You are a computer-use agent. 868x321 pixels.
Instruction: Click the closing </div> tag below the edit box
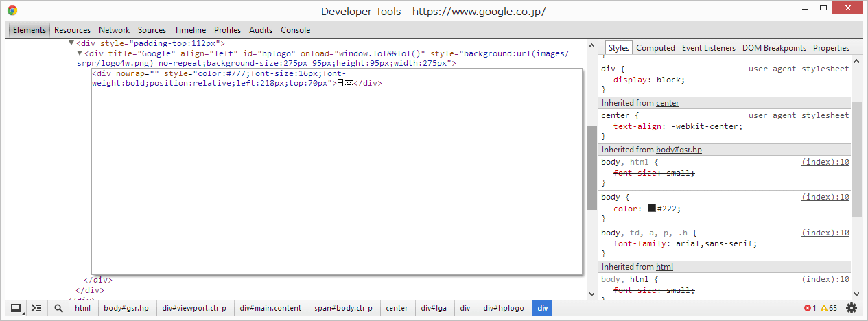click(98, 280)
